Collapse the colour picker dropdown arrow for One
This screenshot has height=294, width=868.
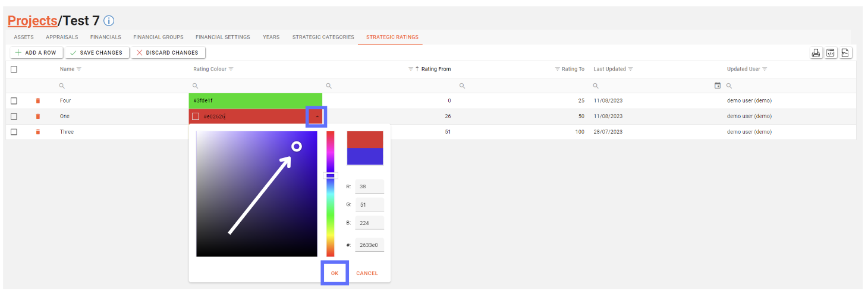pyautogui.click(x=317, y=116)
